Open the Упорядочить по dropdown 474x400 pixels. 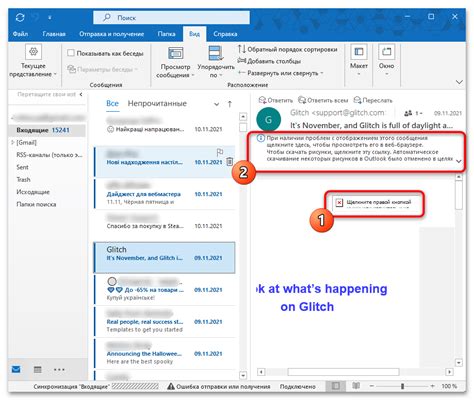pos(216,62)
